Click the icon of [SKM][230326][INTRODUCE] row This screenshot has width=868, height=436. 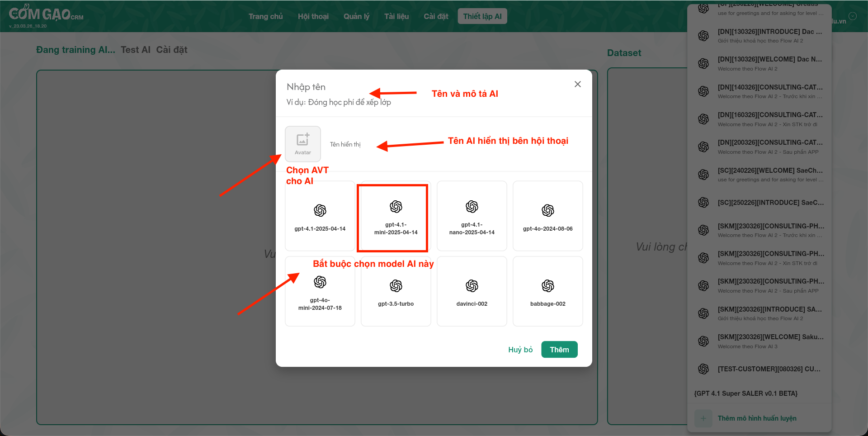point(703,313)
